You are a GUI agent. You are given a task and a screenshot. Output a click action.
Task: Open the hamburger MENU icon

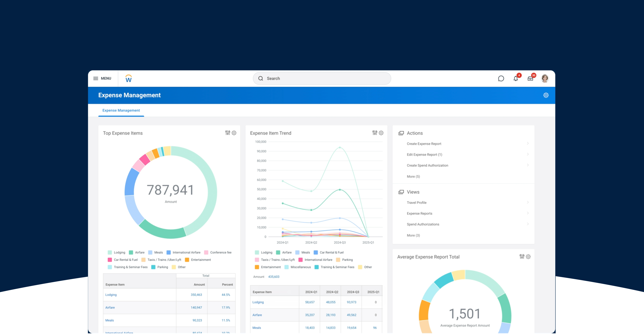96,78
